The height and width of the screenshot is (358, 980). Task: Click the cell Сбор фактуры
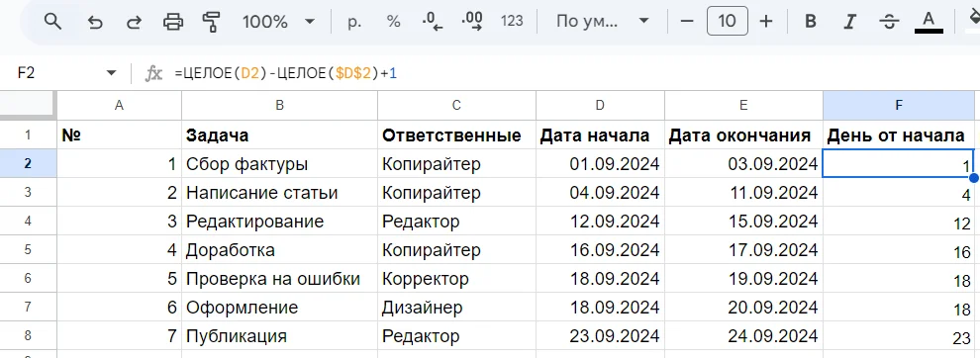[x=280, y=164]
